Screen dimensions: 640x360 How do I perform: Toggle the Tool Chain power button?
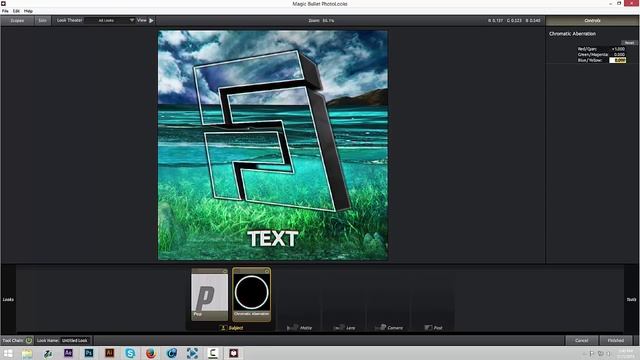pos(29,340)
